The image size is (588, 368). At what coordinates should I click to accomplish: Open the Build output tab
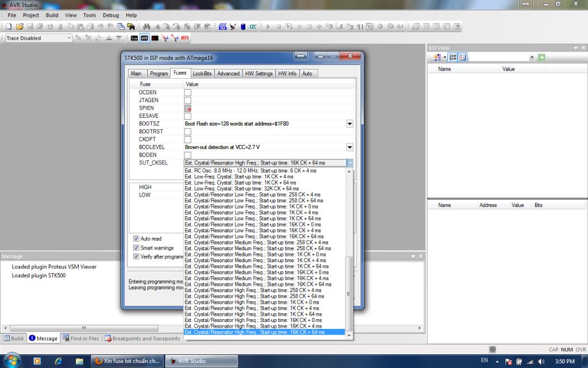click(14, 338)
